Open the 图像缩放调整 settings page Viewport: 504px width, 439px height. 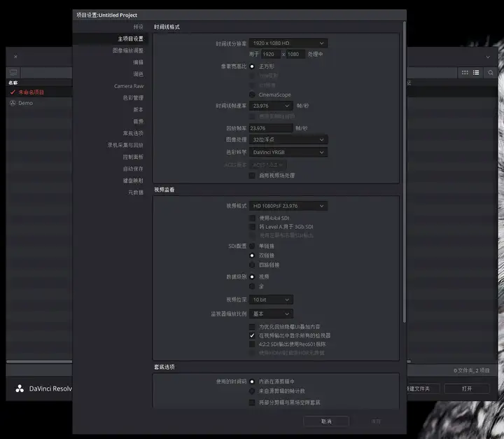[x=128, y=50]
